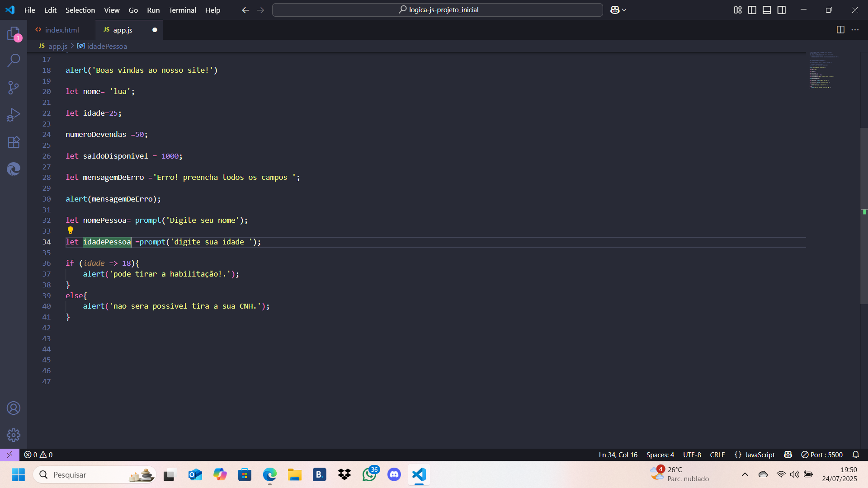
Task: Change the CRLF end of line sequence
Action: click(x=717, y=455)
